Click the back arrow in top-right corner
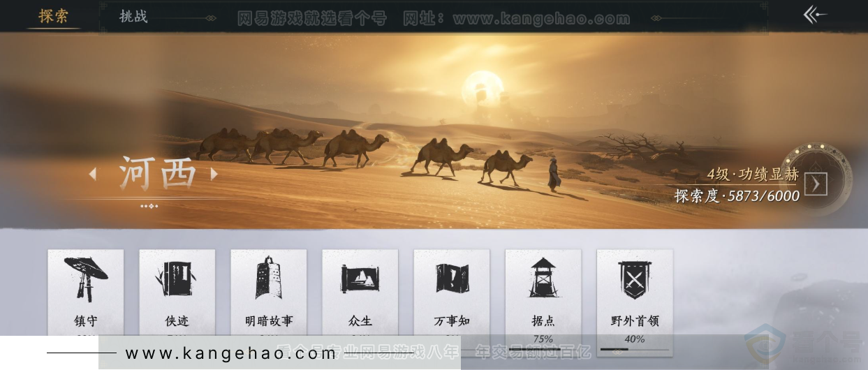This screenshot has height=370, width=868. (x=814, y=15)
